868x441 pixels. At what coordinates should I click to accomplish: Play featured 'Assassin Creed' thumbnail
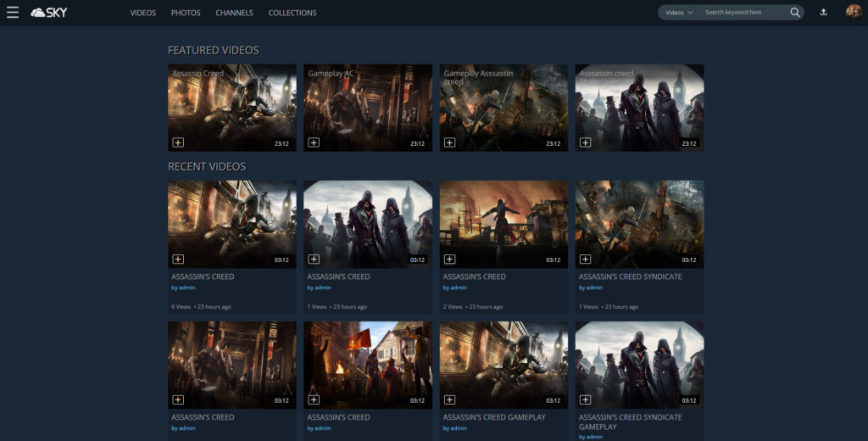point(232,108)
